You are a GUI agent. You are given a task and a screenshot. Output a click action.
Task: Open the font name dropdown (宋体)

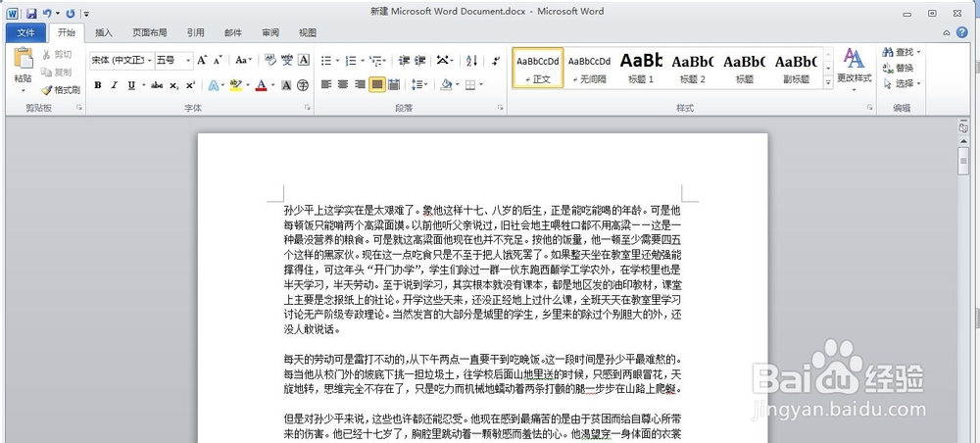[150, 60]
